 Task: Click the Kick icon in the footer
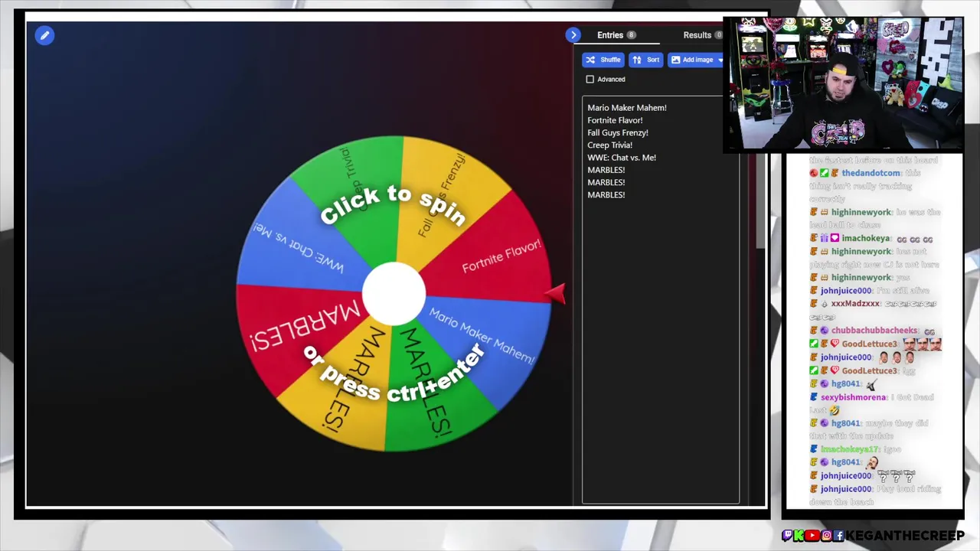[x=799, y=536]
